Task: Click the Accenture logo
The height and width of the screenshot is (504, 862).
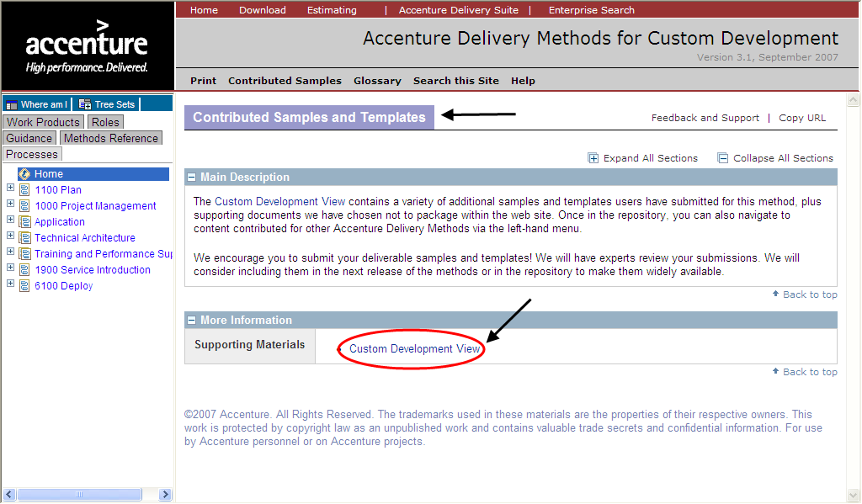Action: point(87,47)
